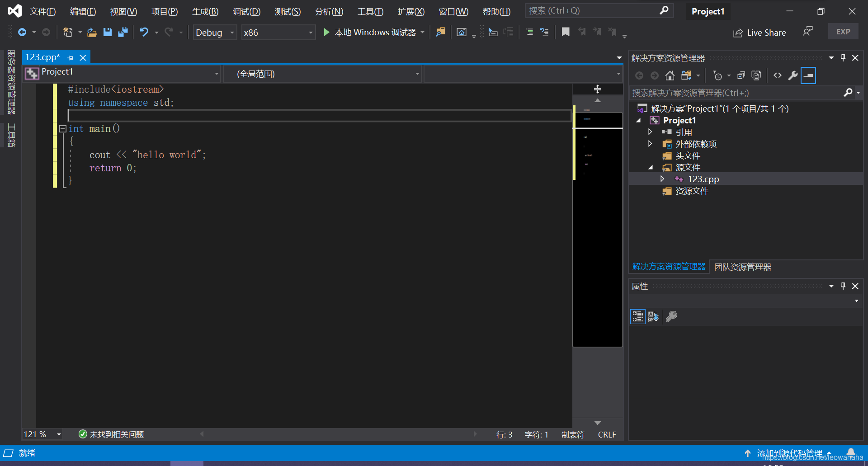Click the scroll down arrow in editor

(598, 423)
